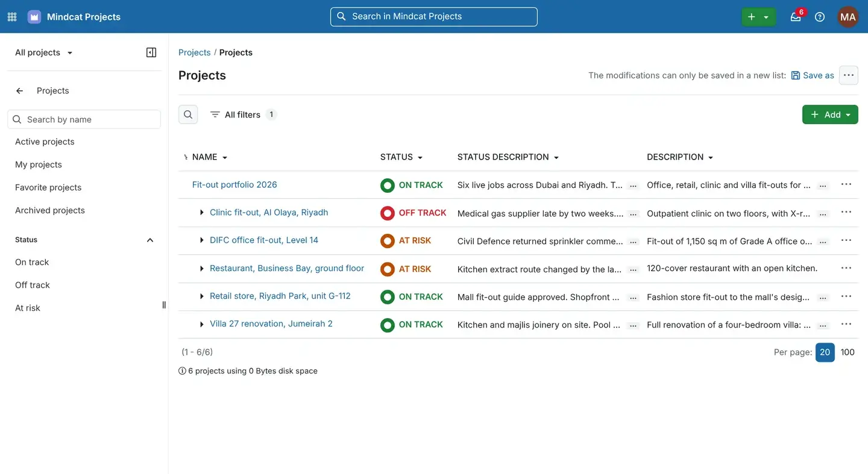Open the All filters button
The image size is (868, 474).
243,114
